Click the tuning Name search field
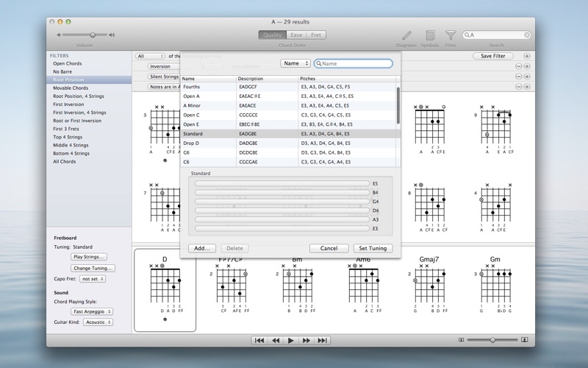588x368 pixels. (354, 63)
